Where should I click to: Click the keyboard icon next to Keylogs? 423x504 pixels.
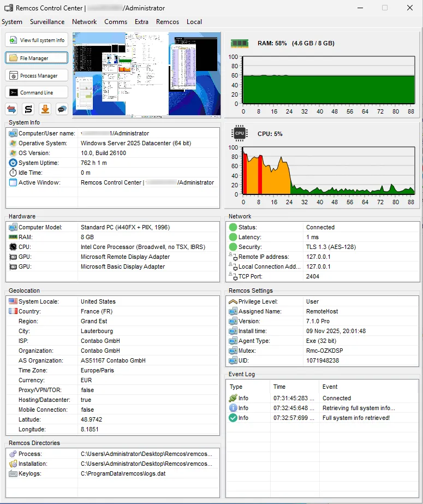tap(13, 473)
